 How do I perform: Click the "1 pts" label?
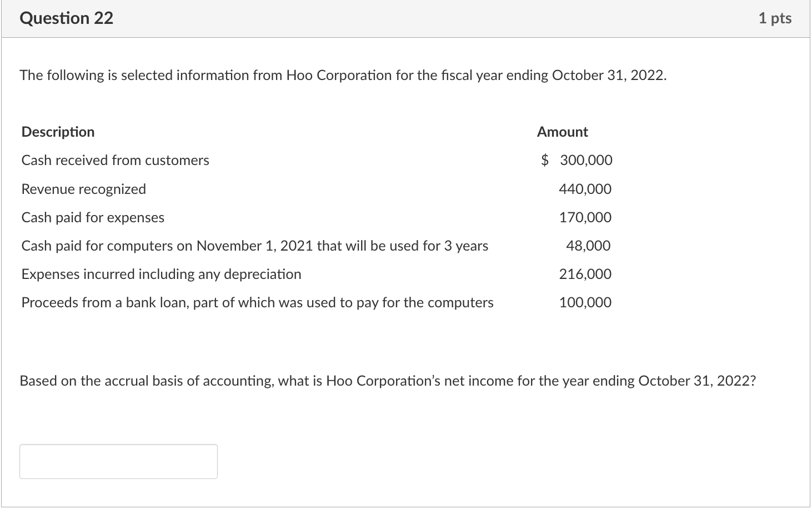tap(775, 17)
